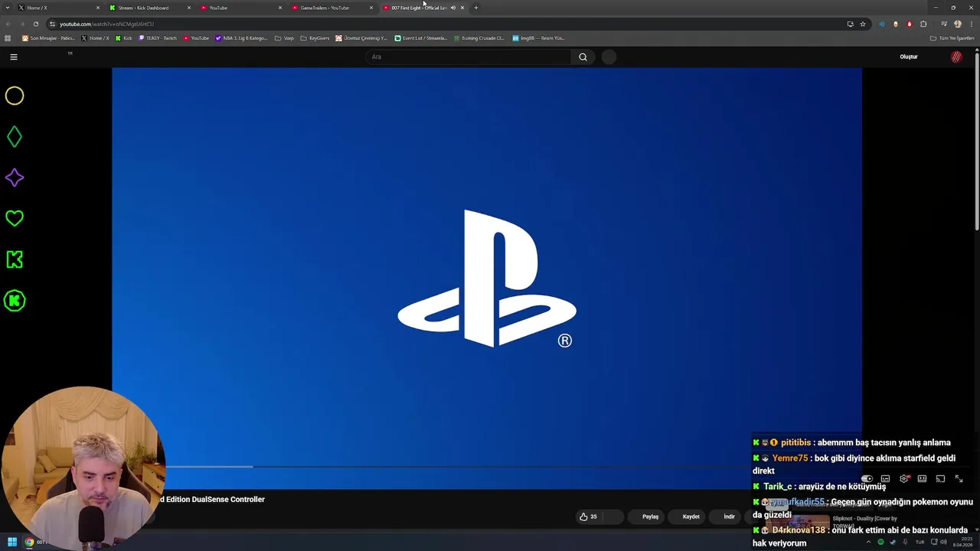
Task: Click the yellow circle overlay icon
Action: click(15, 96)
